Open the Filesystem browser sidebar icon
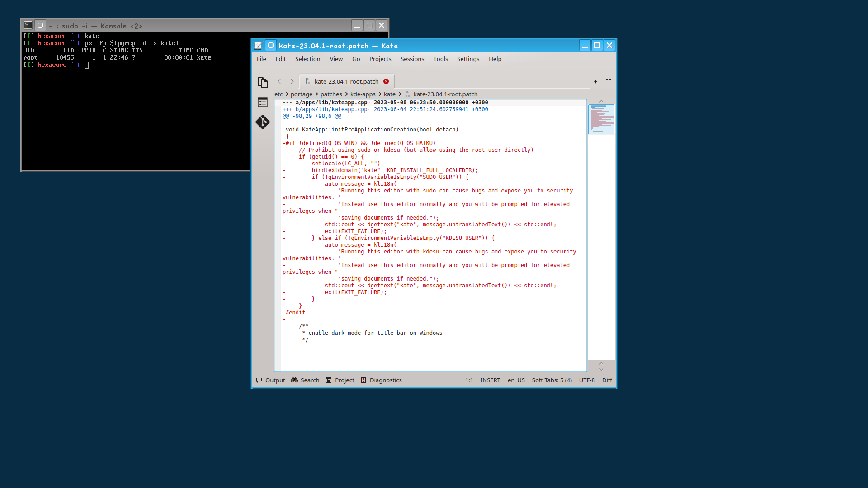This screenshot has width=868, height=488. coord(263,102)
